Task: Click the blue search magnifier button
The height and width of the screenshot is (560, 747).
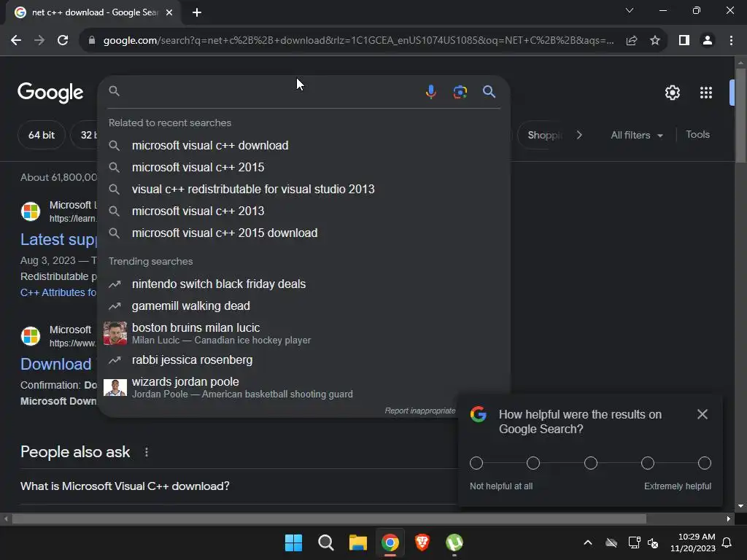Action: click(489, 91)
